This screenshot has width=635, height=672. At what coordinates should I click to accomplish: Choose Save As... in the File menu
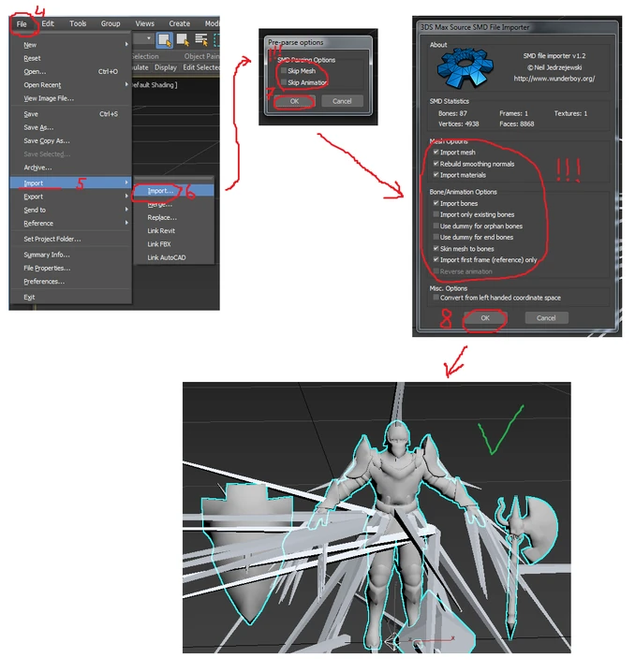point(38,127)
